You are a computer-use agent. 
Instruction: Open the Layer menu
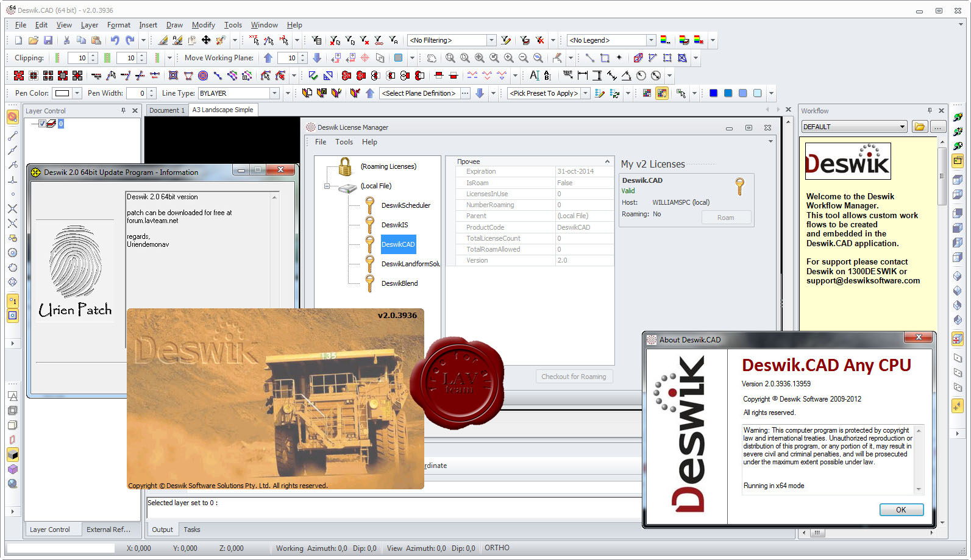[x=90, y=25]
